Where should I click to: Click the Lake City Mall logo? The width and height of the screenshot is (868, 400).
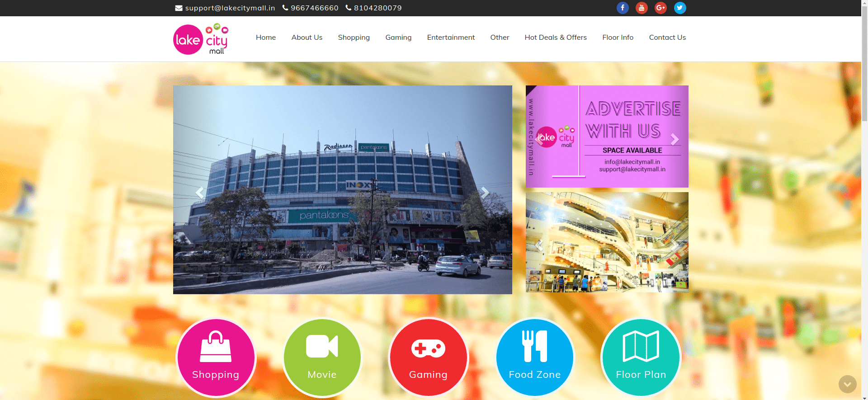coord(201,39)
